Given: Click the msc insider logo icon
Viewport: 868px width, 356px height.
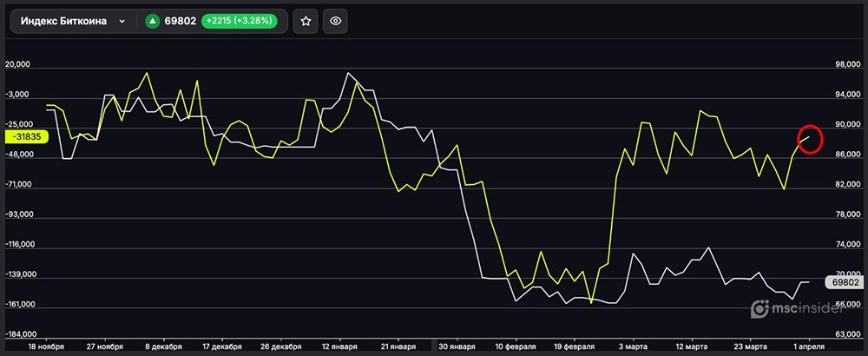Looking at the screenshot, I should (760, 307).
